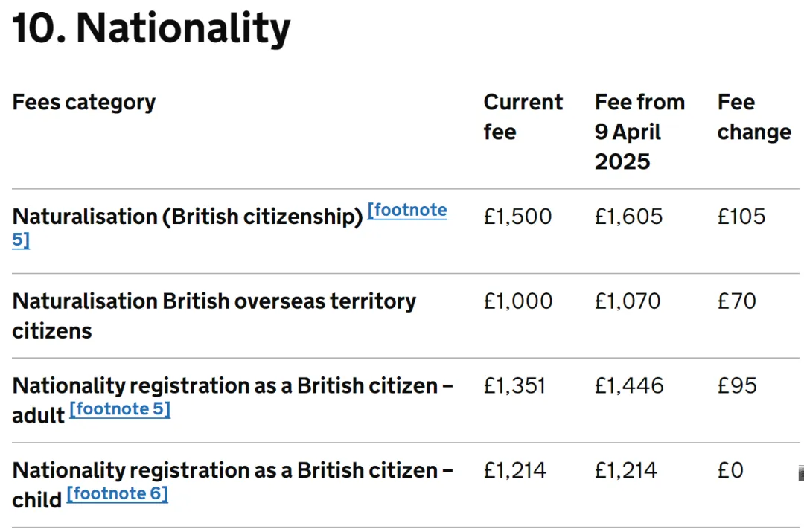
Task: Click the £1,070 new fee cell
Action: [x=627, y=301]
